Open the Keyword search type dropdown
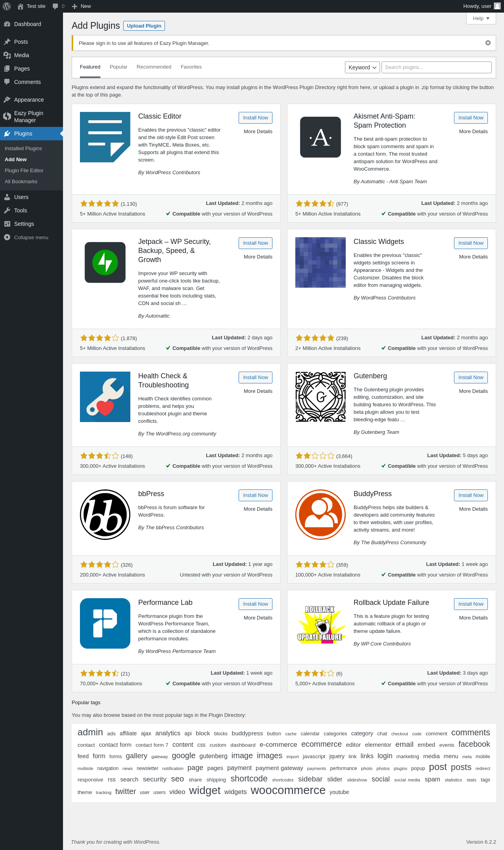The width and height of the screenshot is (504, 850). point(362,67)
